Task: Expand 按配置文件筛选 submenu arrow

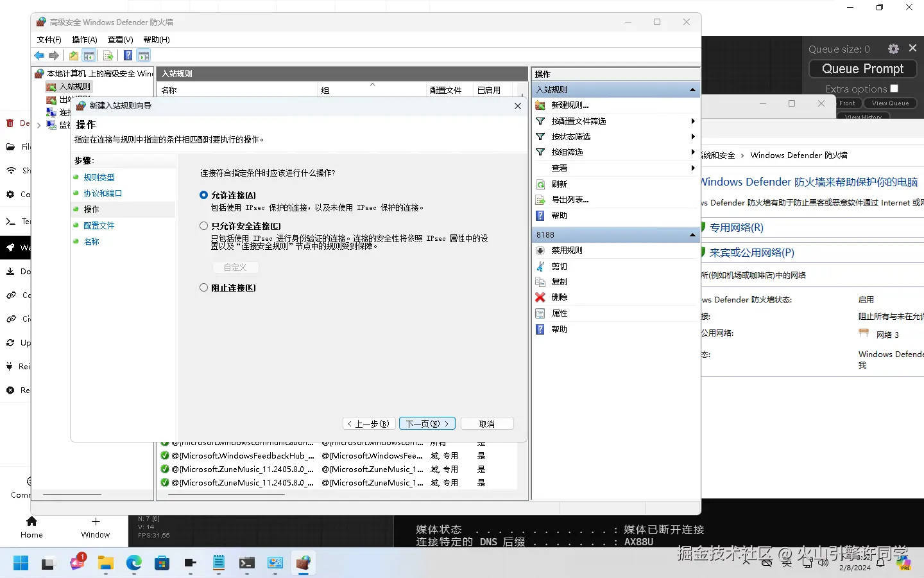Action: tap(693, 121)
